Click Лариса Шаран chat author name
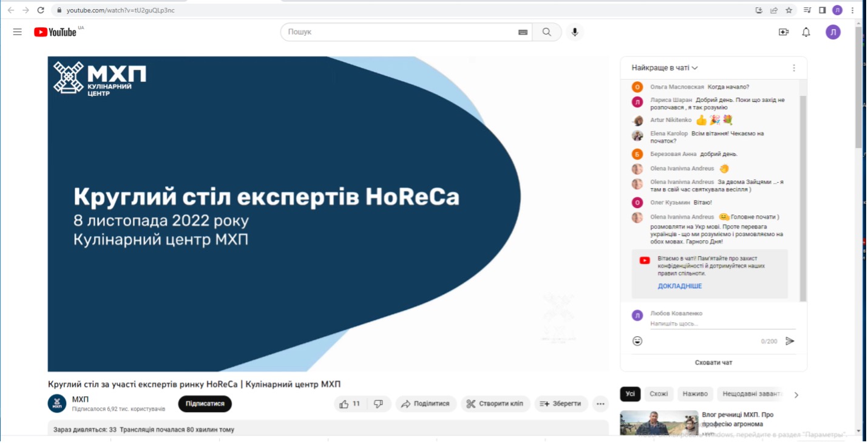This screenshot has height=443, width=868. pyautogui.click(x=671, y=100)
